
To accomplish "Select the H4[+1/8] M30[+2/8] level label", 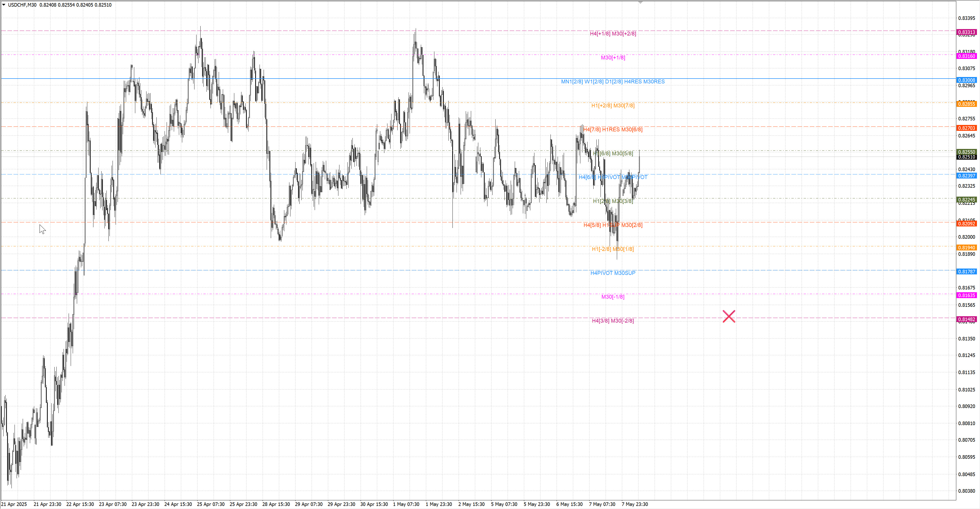I will (612, 33).
